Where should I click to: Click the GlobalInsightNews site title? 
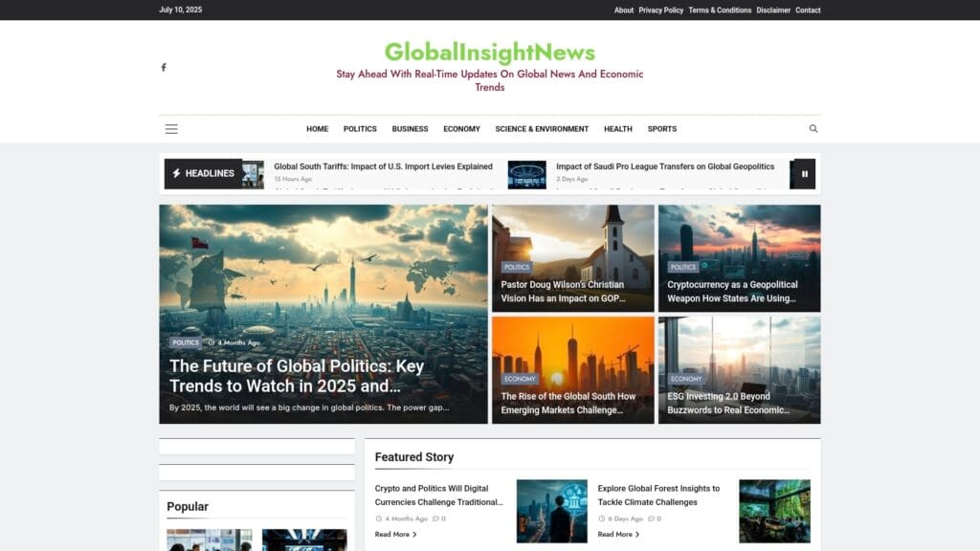tap(490, 52)
